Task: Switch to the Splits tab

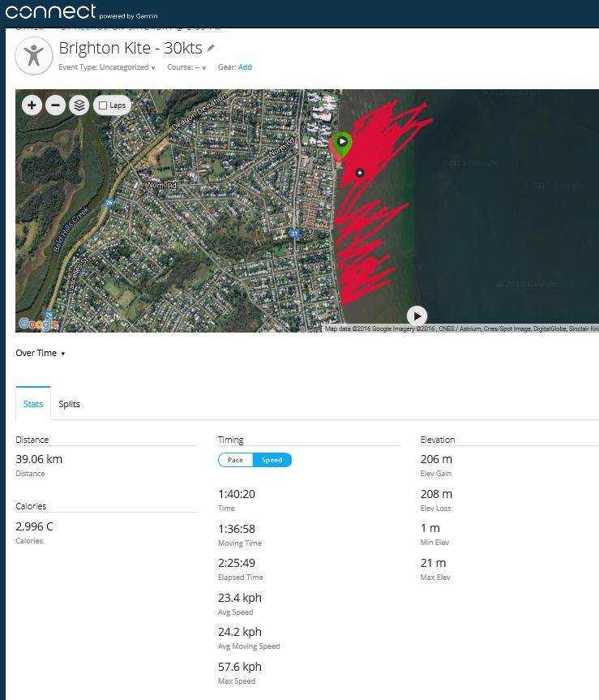Action: (x=70, y=404)
